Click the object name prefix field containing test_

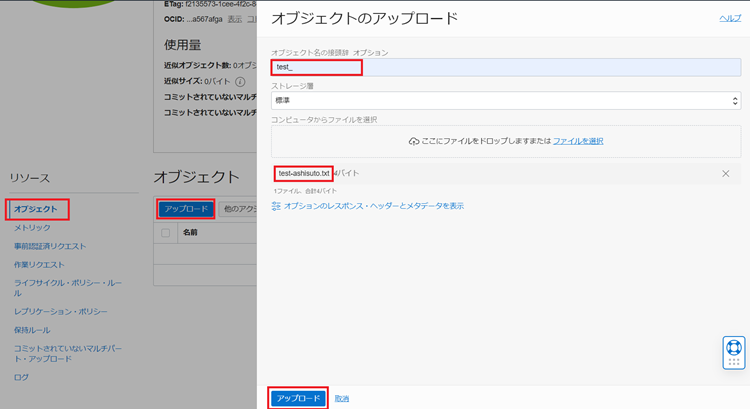505,67
